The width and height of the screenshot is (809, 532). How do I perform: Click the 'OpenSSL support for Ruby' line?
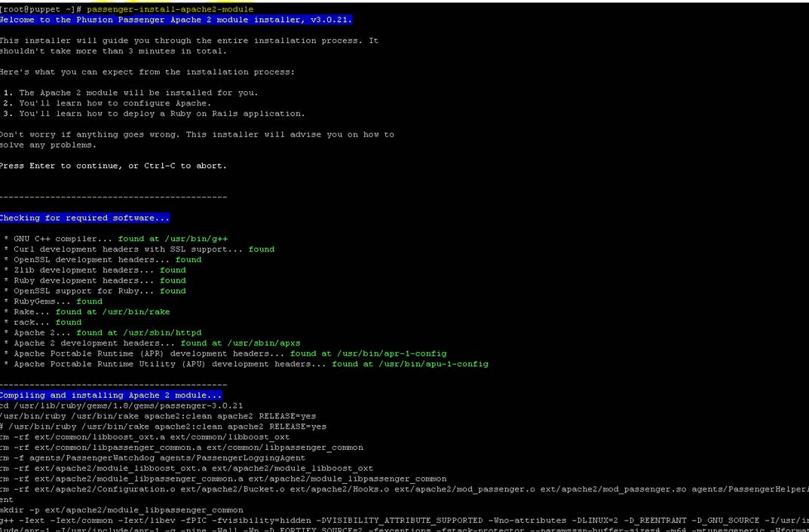[x=95, y=291]
